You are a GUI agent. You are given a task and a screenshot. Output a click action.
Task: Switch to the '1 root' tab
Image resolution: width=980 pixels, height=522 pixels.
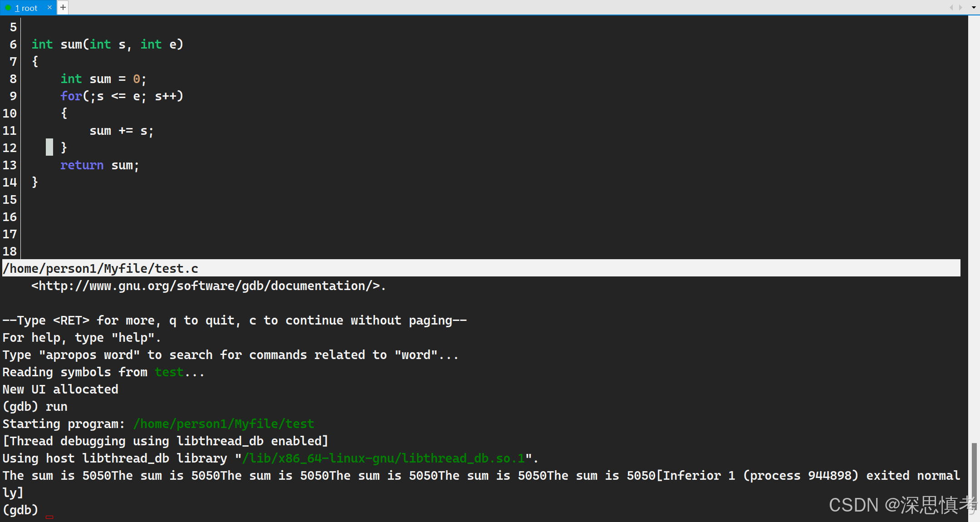(26, 8)
